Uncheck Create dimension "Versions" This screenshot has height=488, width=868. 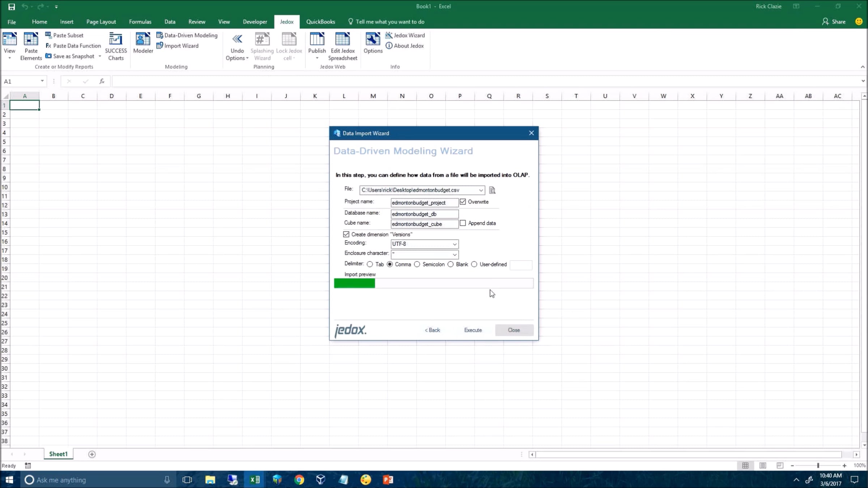tap(346, 234)
